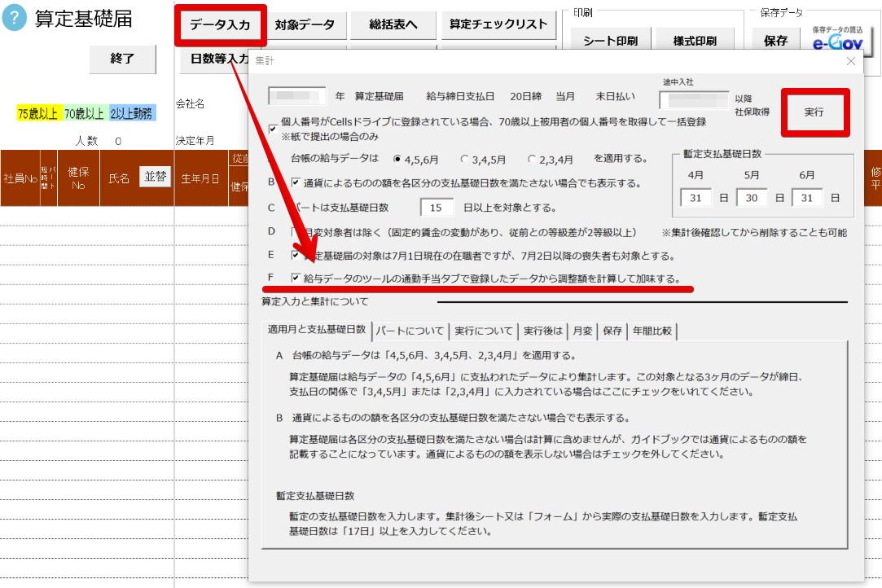Switch to 保存 tab
Viewport: 882px width, 588px height.
[612, 331]
